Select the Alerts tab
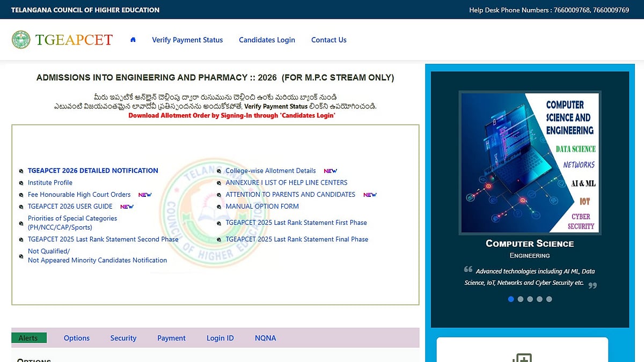 pyautogui.click(x=29, y=338)
